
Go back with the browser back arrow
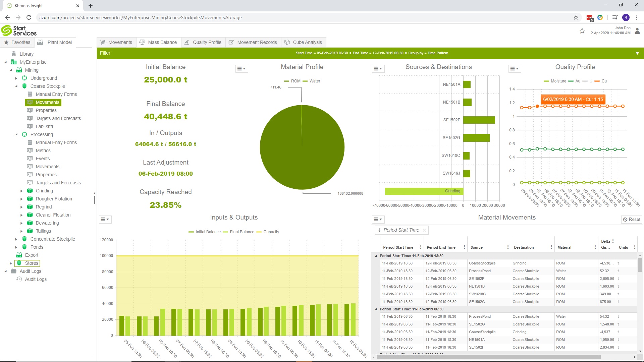(7, 17)
